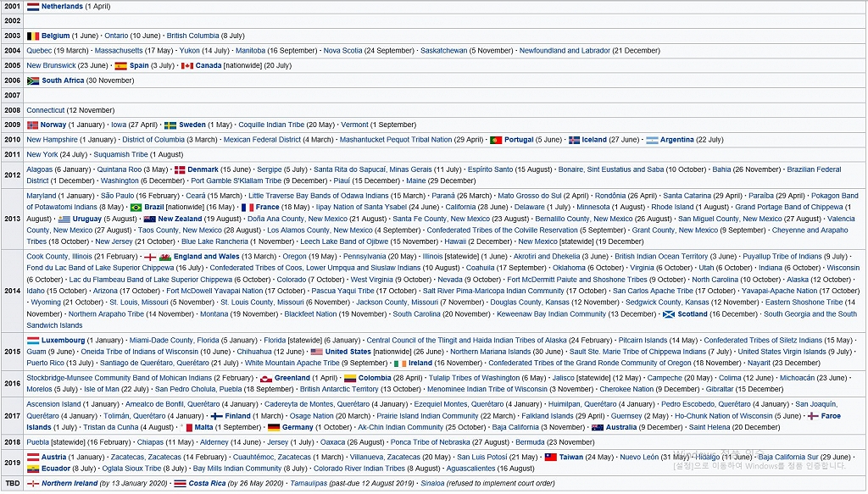Open the Cook County, Illinois link
This screenshot has width=868, height=494.
(59, 257)
